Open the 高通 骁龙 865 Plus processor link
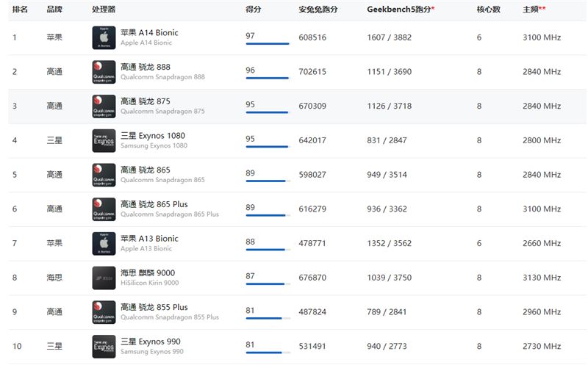The height and width of the screenshot is (365, 588). click(x=154, y=204)
